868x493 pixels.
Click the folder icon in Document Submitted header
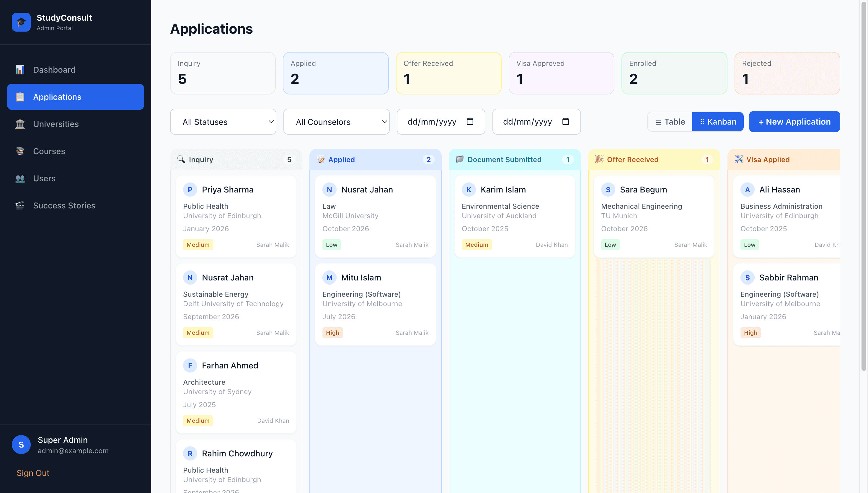click(460, 159)
